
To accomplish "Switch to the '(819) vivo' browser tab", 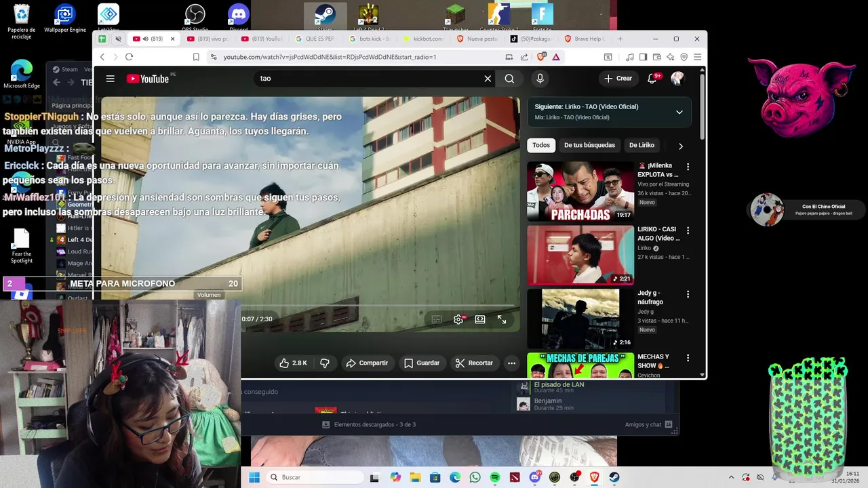I will click(x=207, y=39).
